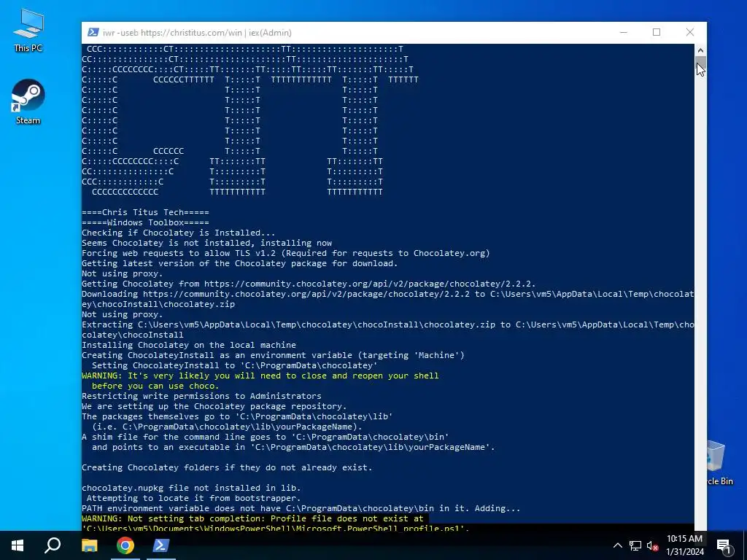The image size is (747, 560).
Task: Open the This PC desktop icon
Action: coord(28,31)
